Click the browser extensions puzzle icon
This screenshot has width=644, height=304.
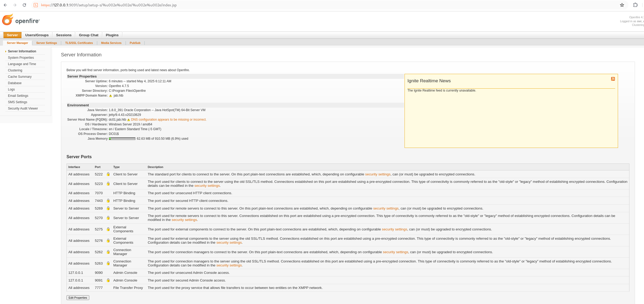(635, 5)
